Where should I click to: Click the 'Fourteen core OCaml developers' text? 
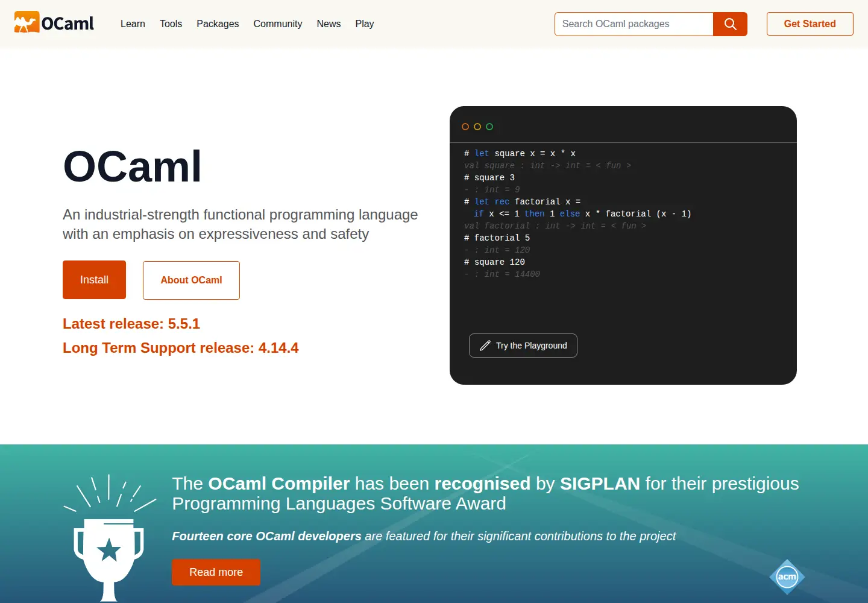point(266,536)
